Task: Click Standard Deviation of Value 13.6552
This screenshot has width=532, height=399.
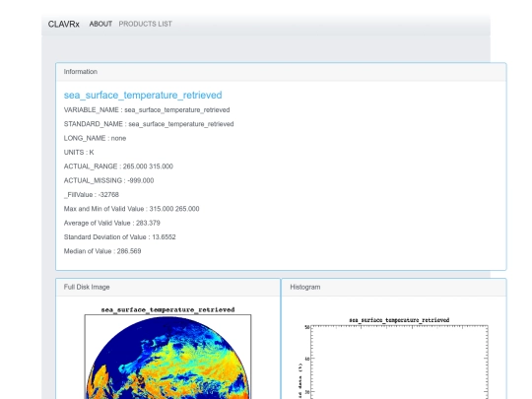Action: (120, 237)
